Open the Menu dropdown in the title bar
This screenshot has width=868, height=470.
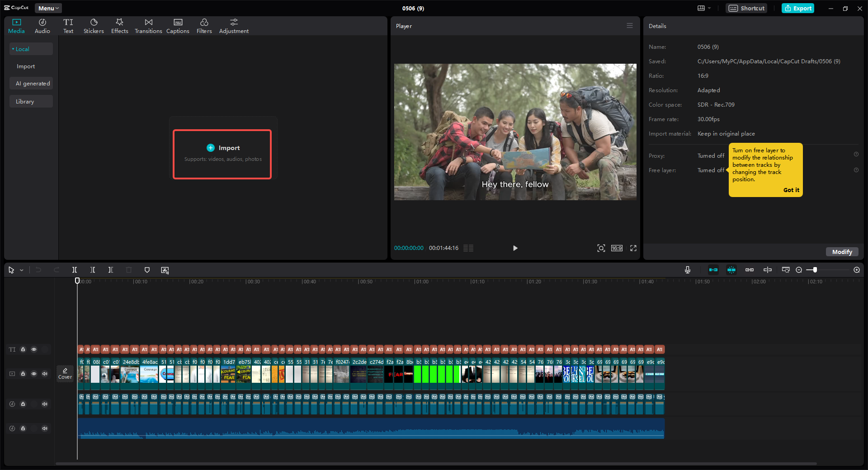[47, 8]
